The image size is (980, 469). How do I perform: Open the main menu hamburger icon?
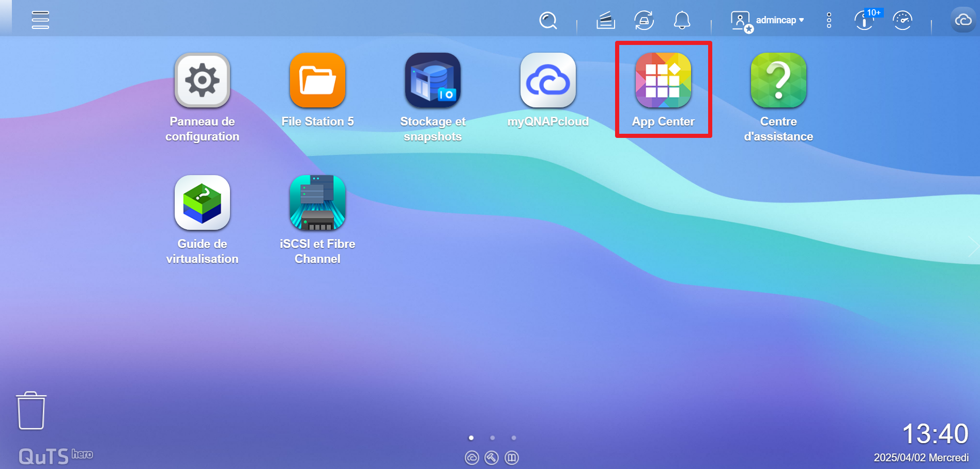click(x=40, y=20)
